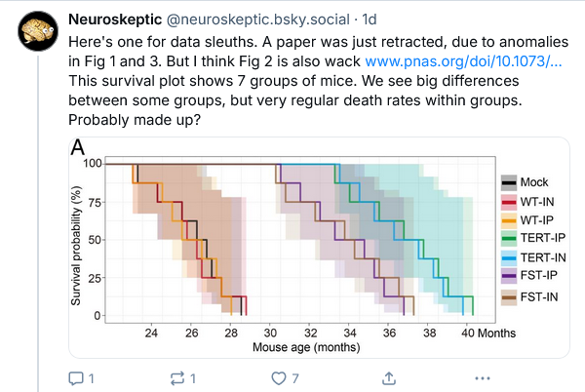Click the WT-IN red legend swatch
Image resolution: width=585 pixels, height=392 pixels.
click(x=508, y=201)
